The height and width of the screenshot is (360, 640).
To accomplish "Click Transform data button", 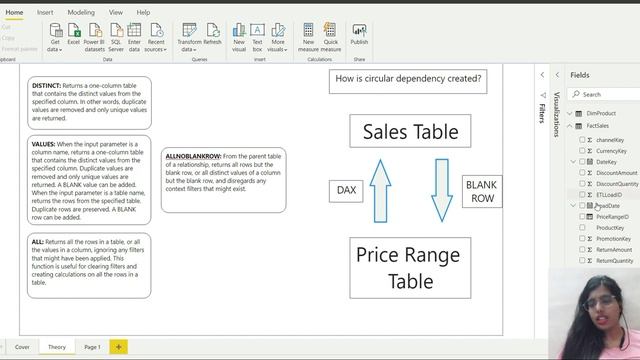I will pyautogui.click(x=189, y=38).
